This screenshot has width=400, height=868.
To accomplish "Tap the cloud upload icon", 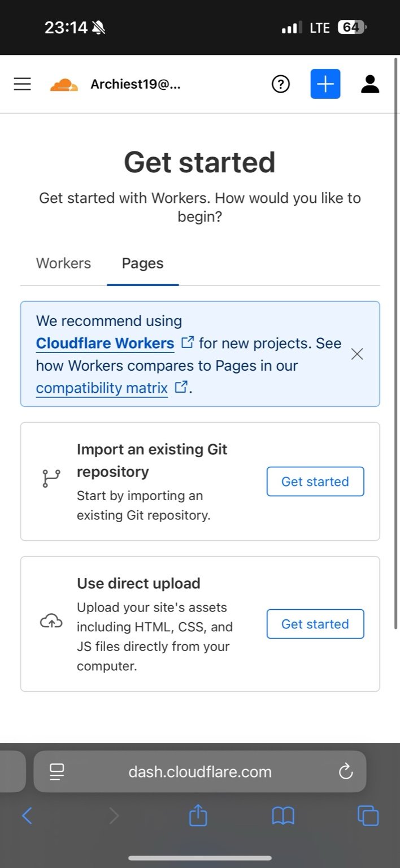I will [51, 622].
